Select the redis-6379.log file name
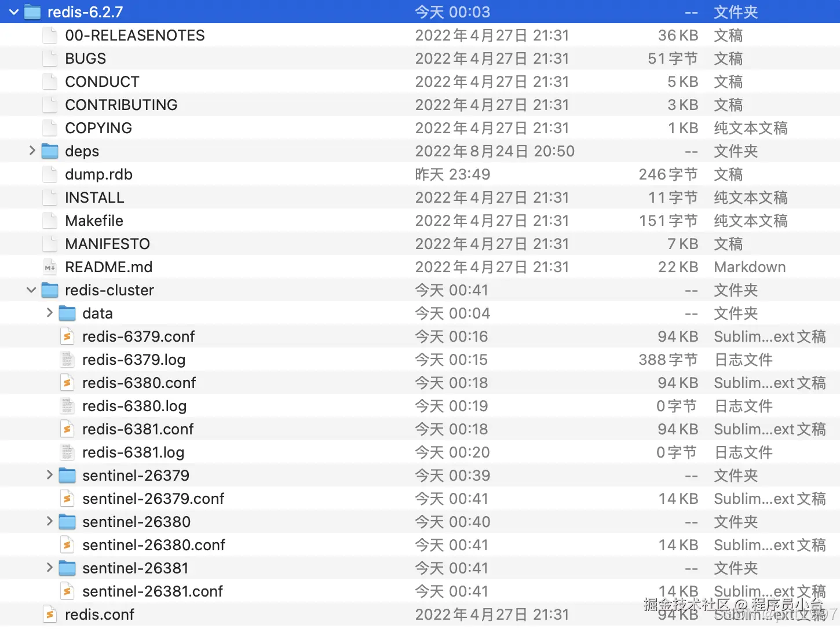 coord(134,360)
